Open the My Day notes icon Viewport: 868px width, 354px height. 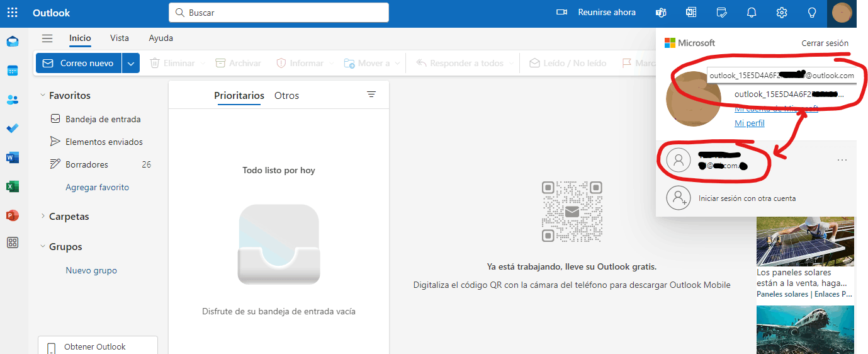tap(722, 13)
